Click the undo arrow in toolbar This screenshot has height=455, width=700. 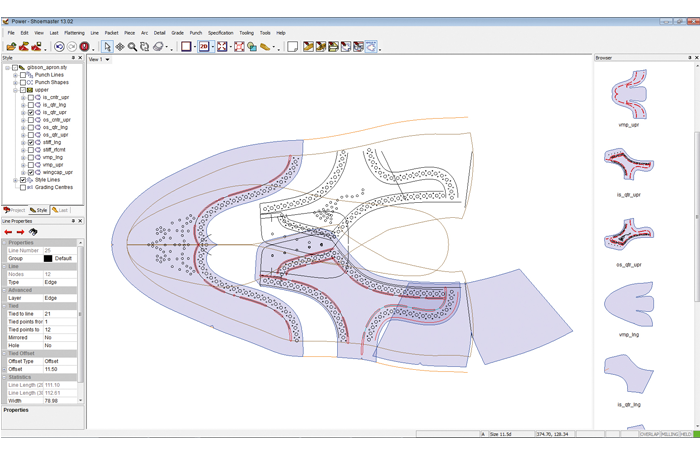(59, 46)
